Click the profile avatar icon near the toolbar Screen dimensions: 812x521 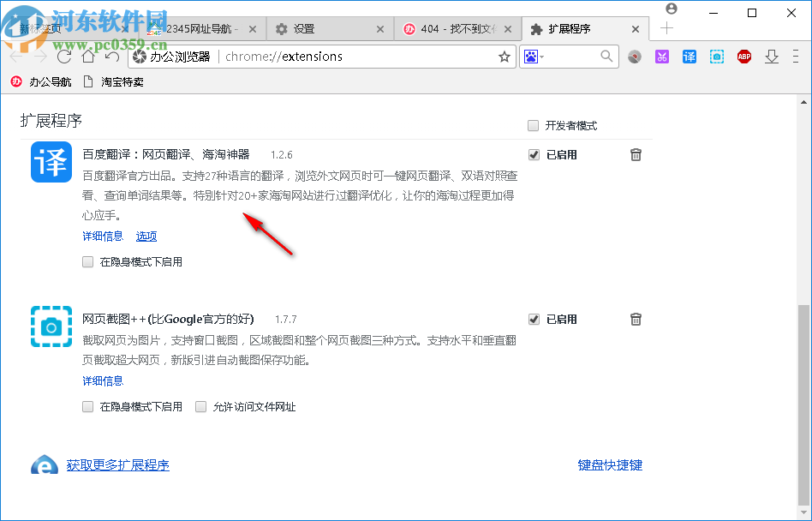(x=672, y=9)
